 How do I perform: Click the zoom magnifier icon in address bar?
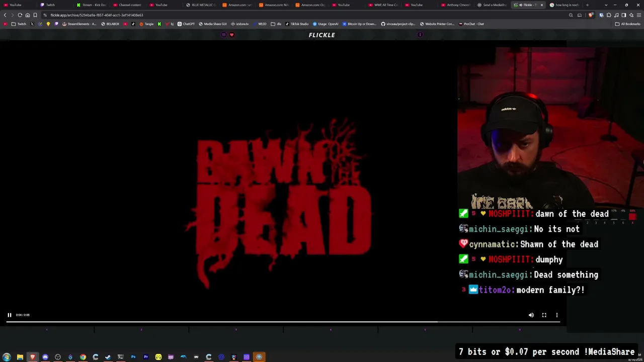coord(571,15)
